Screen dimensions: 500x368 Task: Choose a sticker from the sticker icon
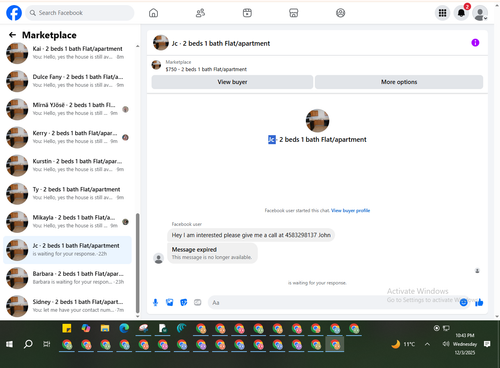pos(184,302)
